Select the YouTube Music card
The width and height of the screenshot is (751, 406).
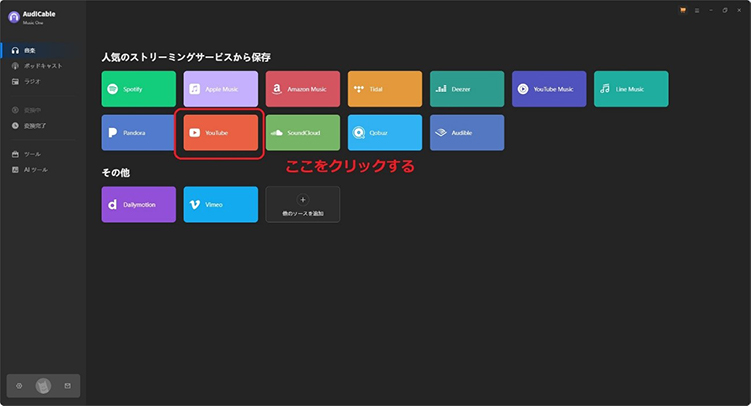(549, 89)
